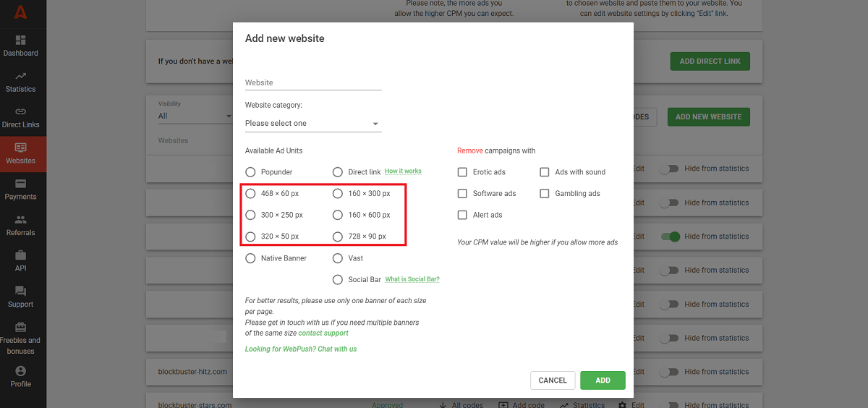Open the Statistics icon in sidebar
The width and height of the screenshot is (868, 408).
click(20, 76)
